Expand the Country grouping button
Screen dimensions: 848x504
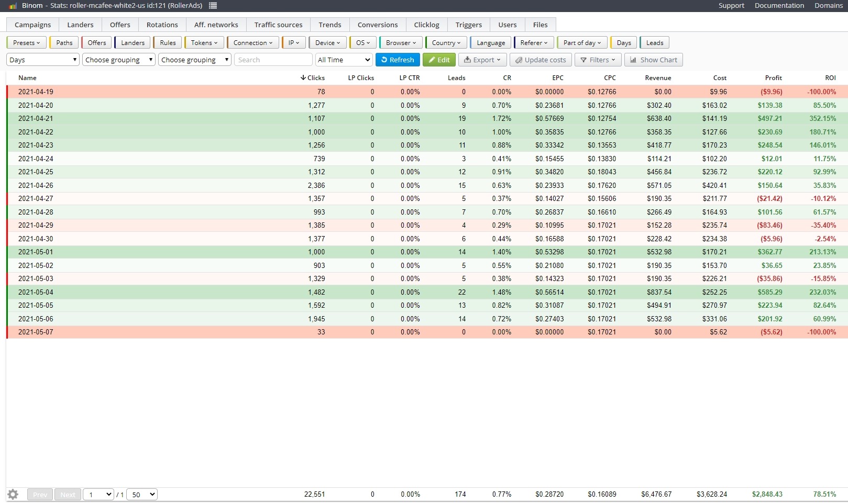point(446,43)
